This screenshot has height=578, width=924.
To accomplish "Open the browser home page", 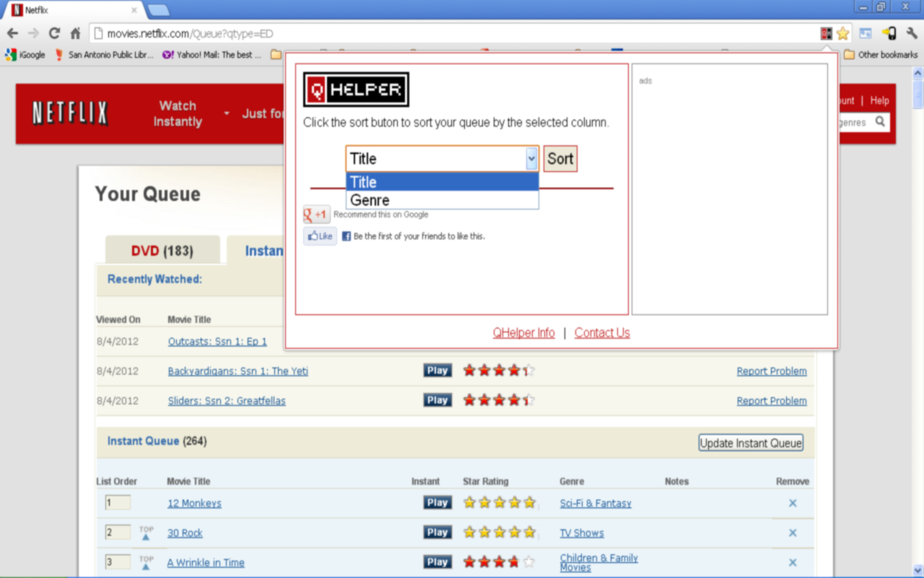I will click(75, 33).
